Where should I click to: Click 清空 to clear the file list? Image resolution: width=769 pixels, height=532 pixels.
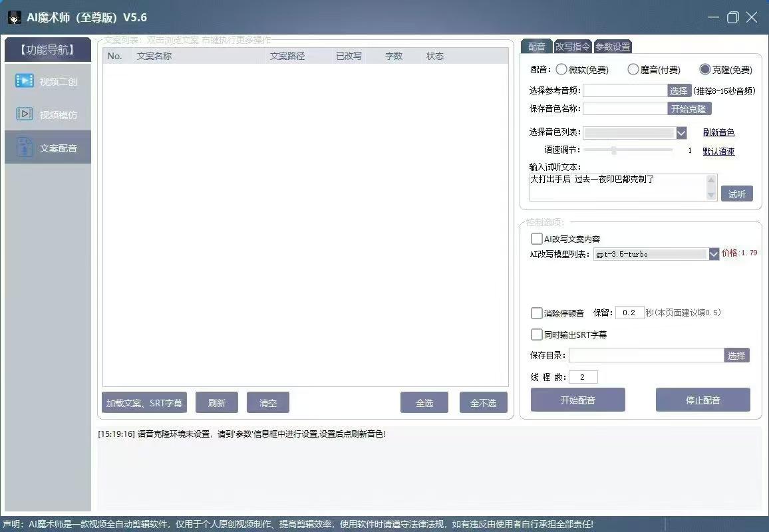[x=267, y=402]
